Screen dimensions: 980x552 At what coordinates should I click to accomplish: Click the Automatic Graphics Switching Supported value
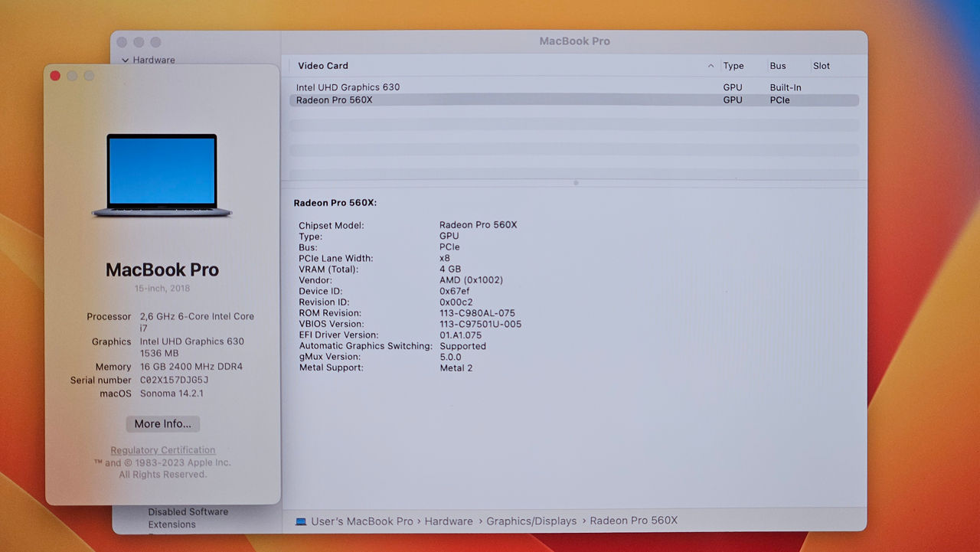[462, 346]
